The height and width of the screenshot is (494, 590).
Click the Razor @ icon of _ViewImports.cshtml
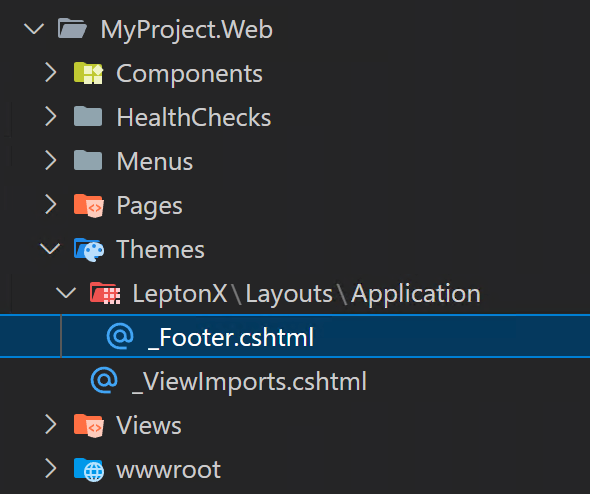104,380
